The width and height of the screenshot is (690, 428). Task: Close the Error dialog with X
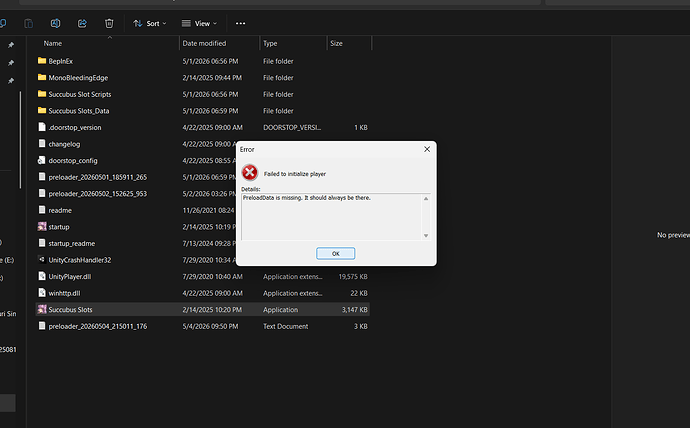tap(427, 149)
